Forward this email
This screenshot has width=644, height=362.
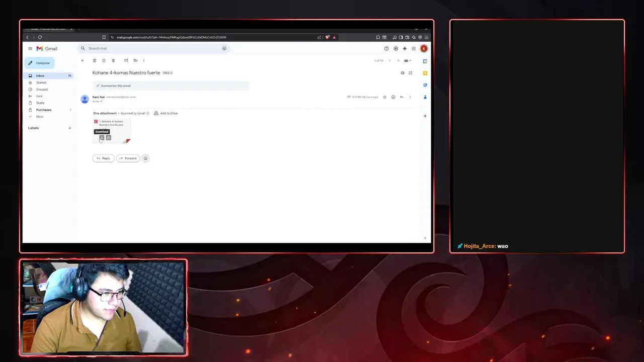(128, 158)
